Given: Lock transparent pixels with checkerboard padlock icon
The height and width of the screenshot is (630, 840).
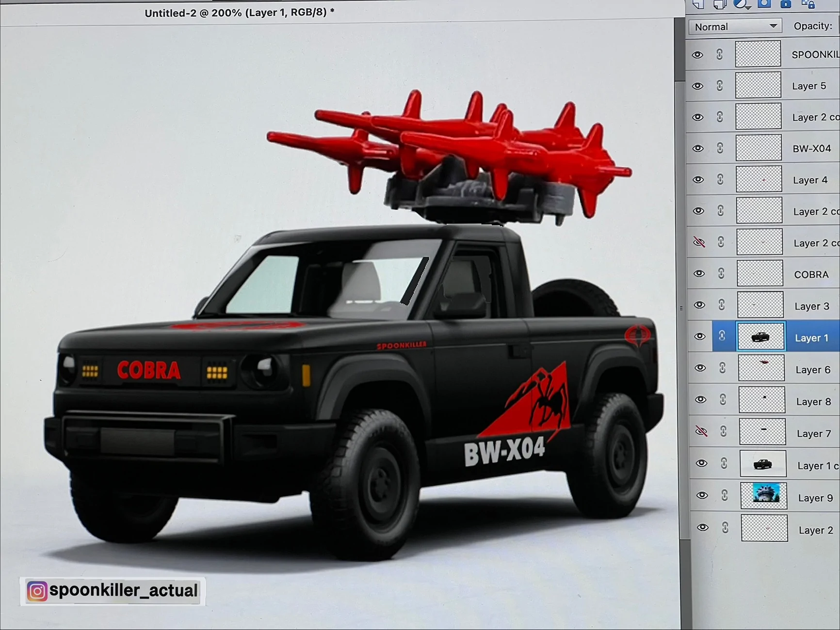Looking at the screenshot, I should coord(808,4).
